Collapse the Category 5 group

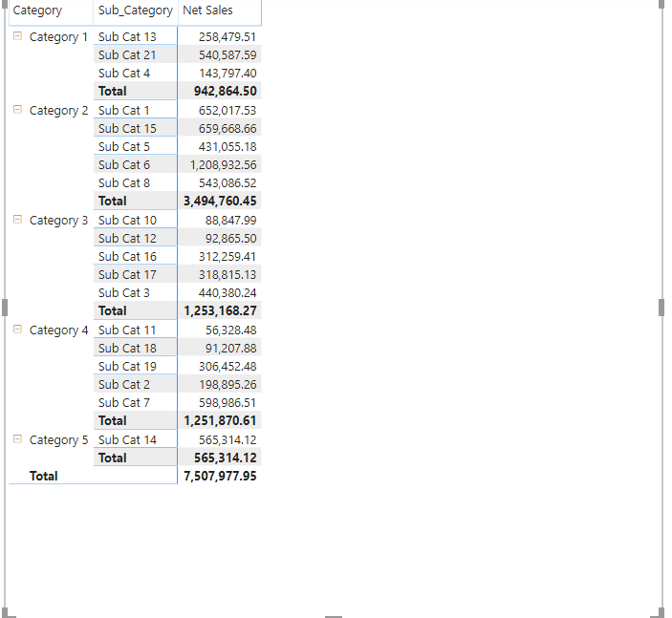17,439
